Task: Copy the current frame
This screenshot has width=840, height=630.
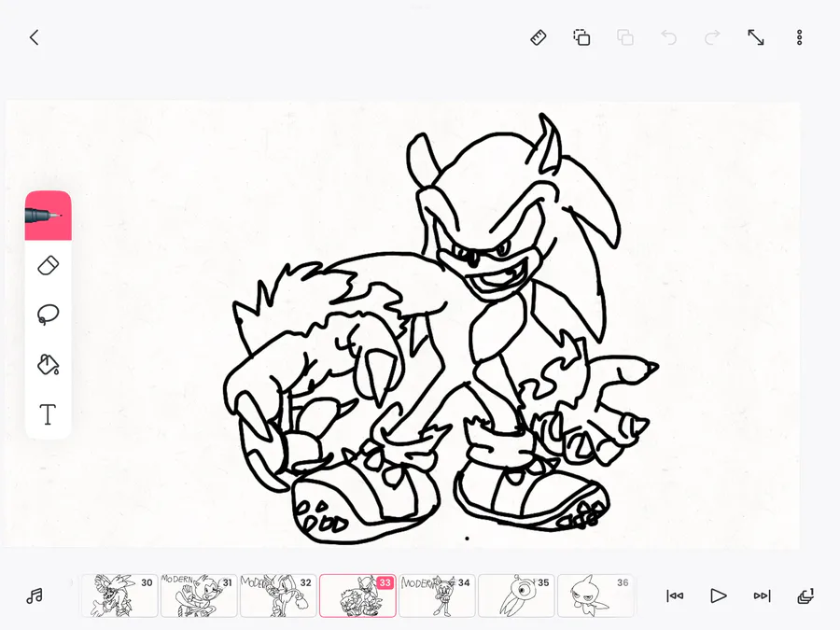Action: pyautogui.click(x=581, y=37)
